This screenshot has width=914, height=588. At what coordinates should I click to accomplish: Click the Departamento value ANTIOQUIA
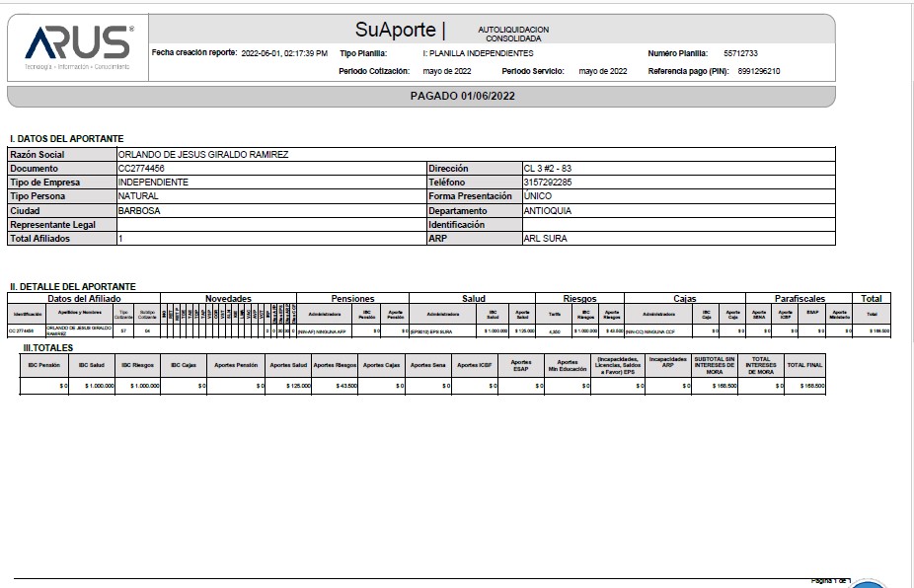coord(547,211)
